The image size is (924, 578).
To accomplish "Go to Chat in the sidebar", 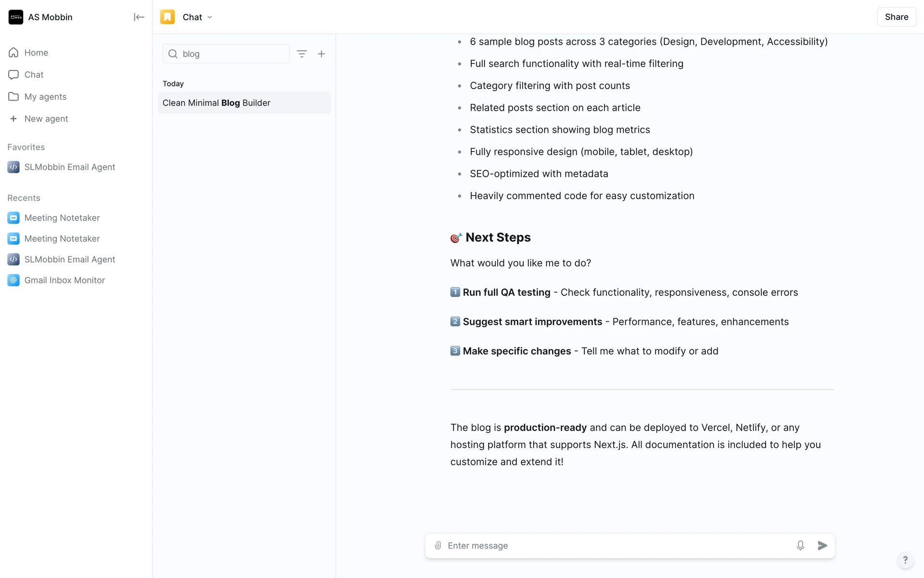I will [34, 75].
